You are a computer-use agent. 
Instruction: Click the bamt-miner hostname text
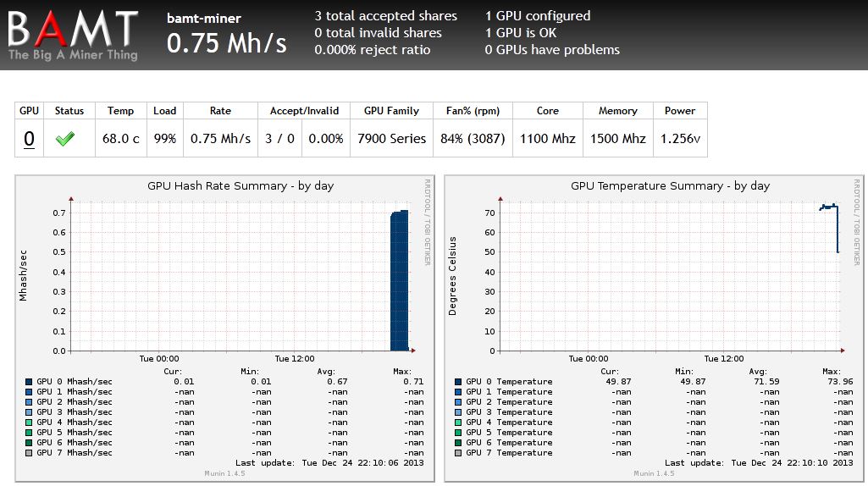(x=204, y=19)
